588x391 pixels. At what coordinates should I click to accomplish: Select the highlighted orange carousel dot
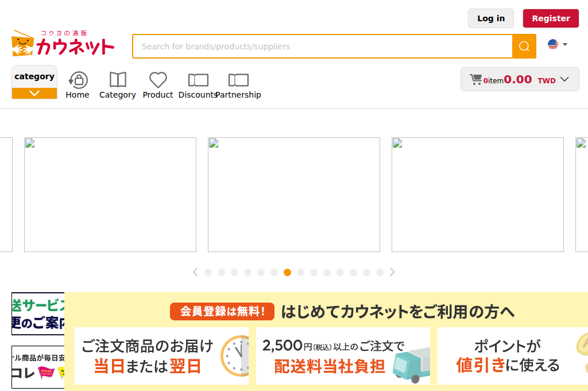click(x=287, y=272)
